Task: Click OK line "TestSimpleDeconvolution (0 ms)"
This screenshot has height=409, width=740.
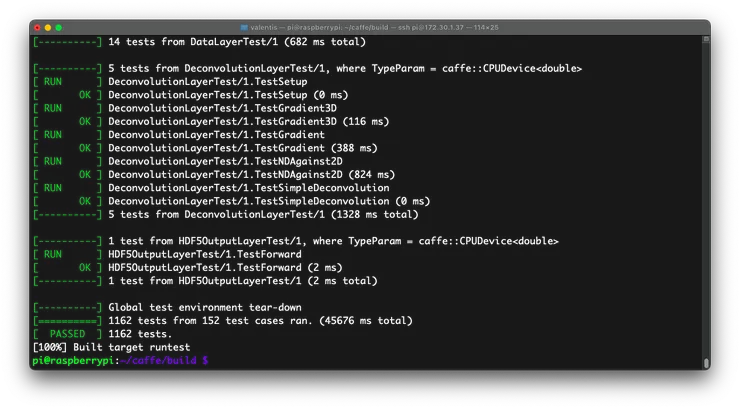Action: pyautogui.click(x=231, y=201)
